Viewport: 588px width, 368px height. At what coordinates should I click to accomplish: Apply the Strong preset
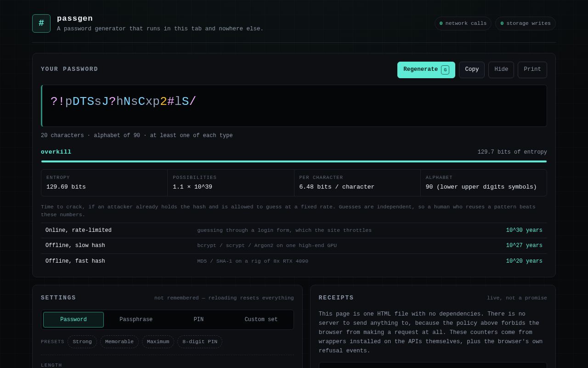point(82,342)
